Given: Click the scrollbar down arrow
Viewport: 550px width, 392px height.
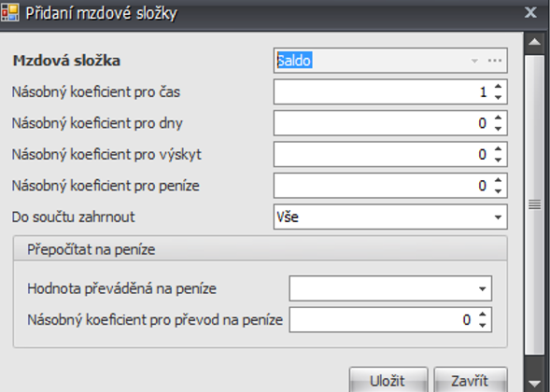Looking at the screenshot, I should click(534, 384).
